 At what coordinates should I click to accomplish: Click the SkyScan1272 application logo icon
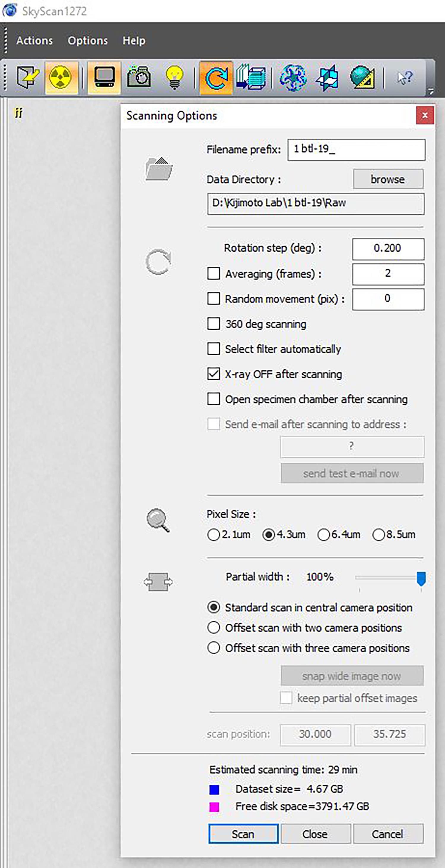pyautogui.click(x=9, y=10)
